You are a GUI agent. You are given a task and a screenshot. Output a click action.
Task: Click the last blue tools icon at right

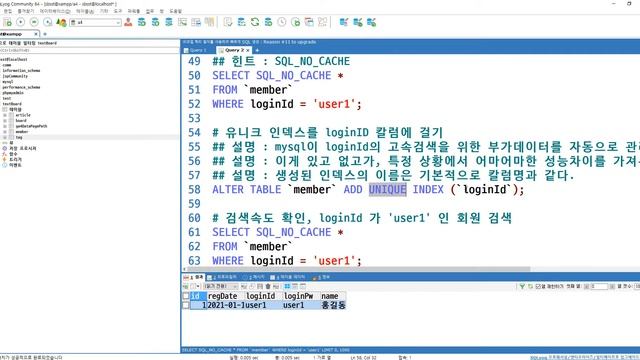[x=371, y=22]
